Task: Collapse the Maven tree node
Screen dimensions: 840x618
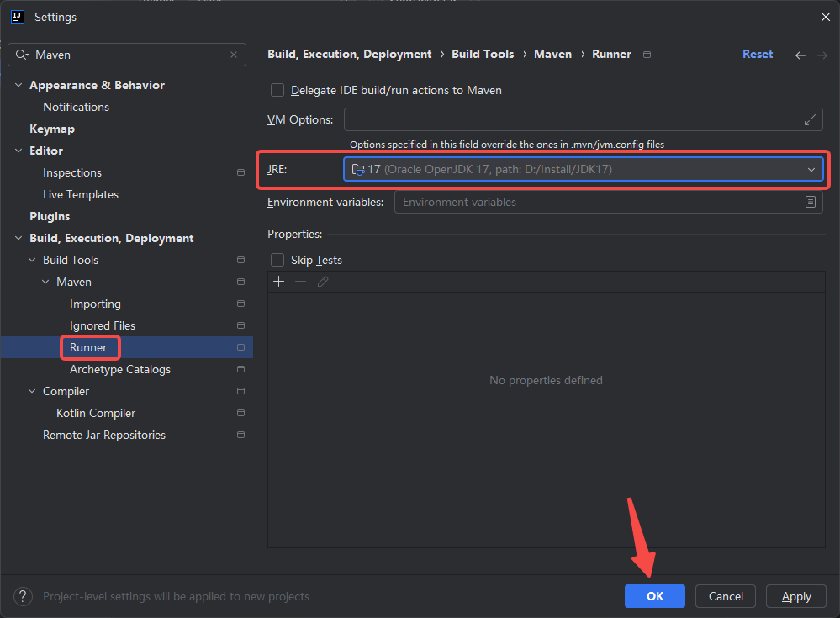Action: click(x=46, y=282)
